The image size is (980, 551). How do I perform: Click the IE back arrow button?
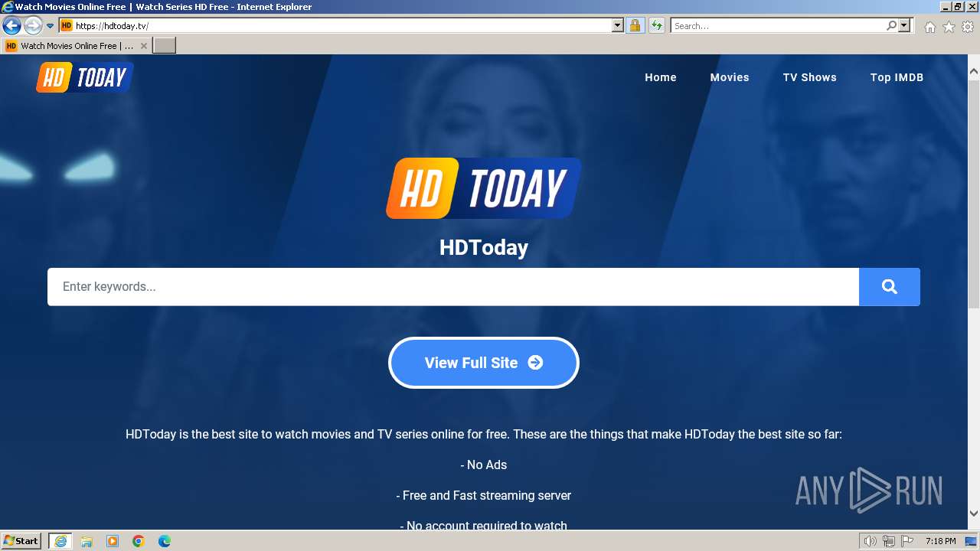11,26
